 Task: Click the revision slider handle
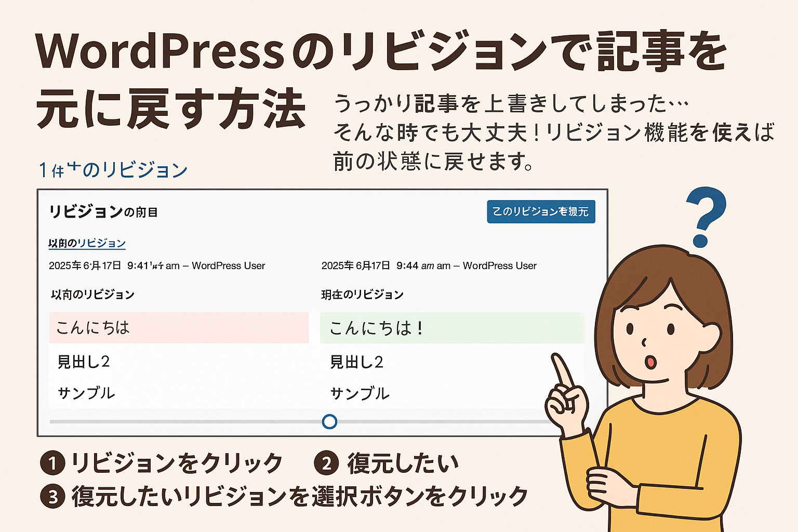tap(329, 421)
